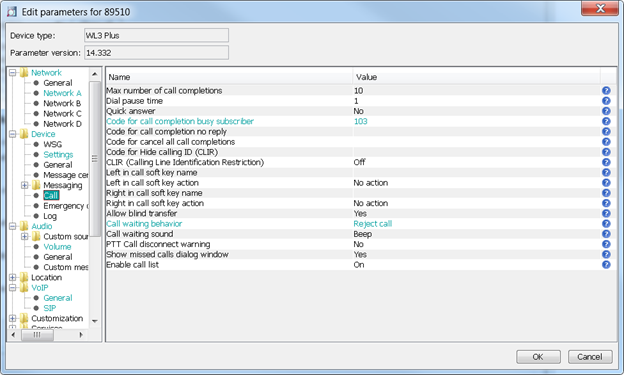Open help for Left in call soft key name
This screenshot has width=624, height=375.
(606, 172)
